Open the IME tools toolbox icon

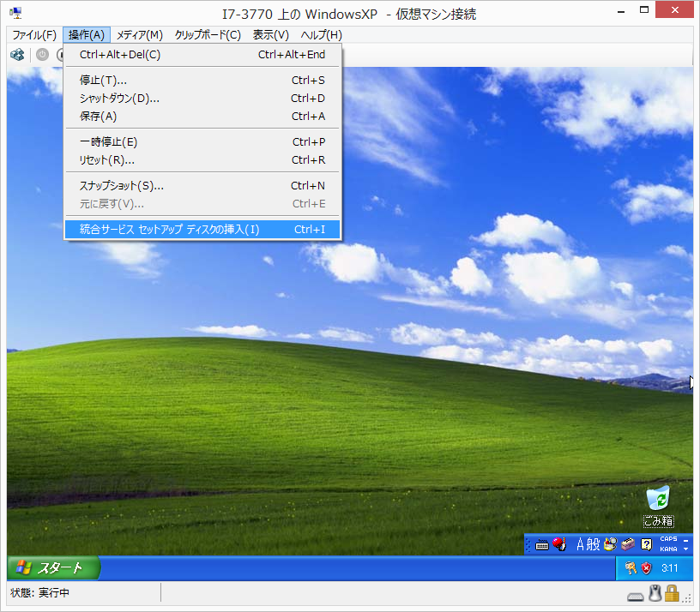coord(628,544)
